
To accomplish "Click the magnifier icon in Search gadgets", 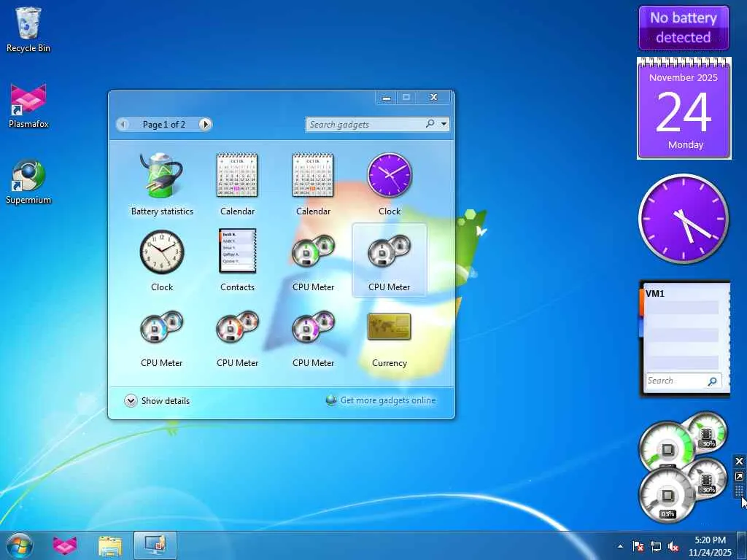I will point(430,124).
